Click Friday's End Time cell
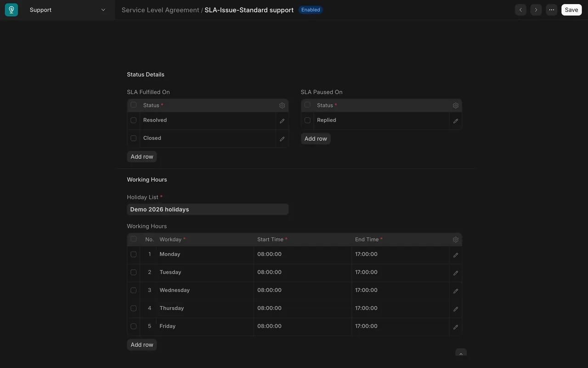This screenshot has width=588, height=368. pyautogui.click(x=401, y=326)
